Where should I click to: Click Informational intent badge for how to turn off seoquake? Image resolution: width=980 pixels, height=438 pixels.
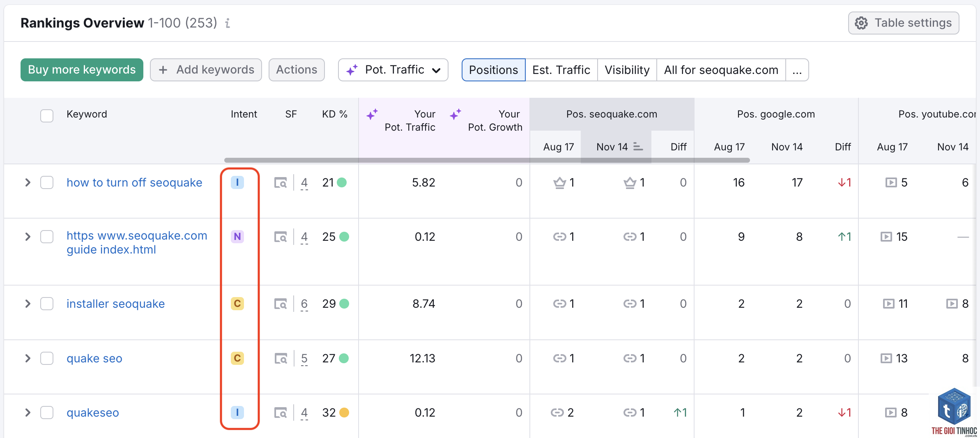237,182
